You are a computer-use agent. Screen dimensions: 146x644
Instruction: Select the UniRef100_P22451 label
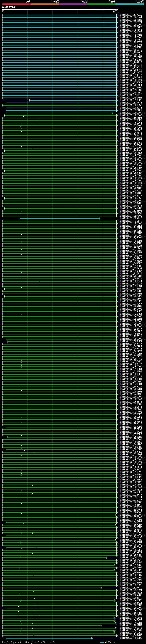(x=131, y=213)
